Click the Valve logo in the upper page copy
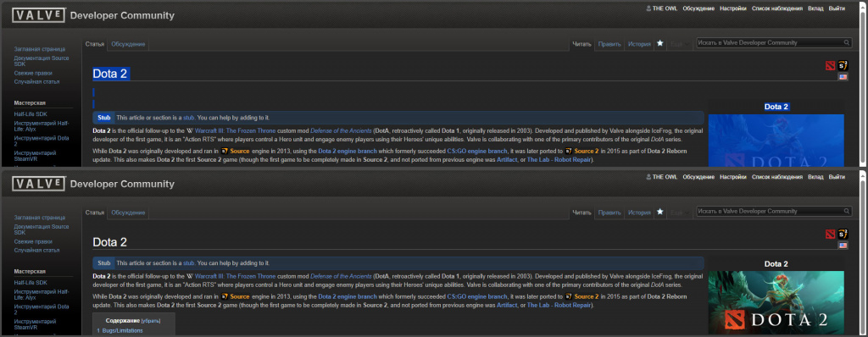868x337 pixels. coord(39,15)
